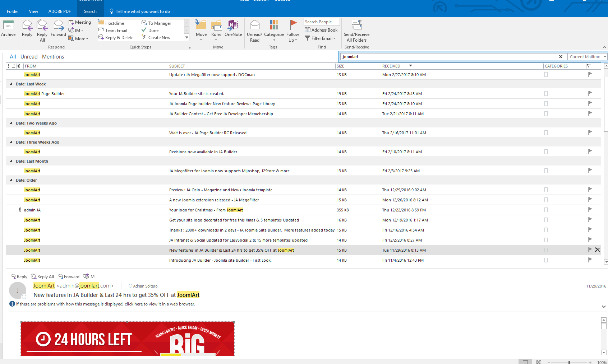Toggle category box for 'Your JA Builder site' row
Screen dimensions: 608x364
pyautogui.click(x=546, y=94)
